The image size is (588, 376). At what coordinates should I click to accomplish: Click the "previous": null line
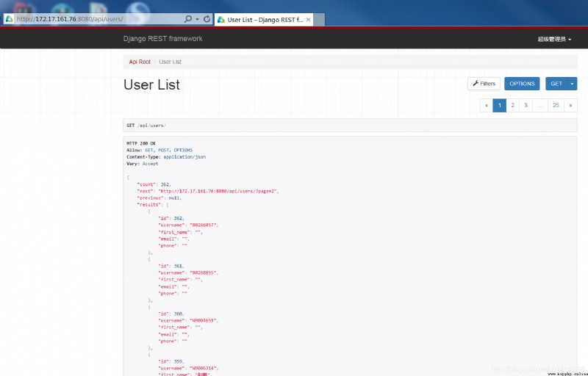coord(159,198)
